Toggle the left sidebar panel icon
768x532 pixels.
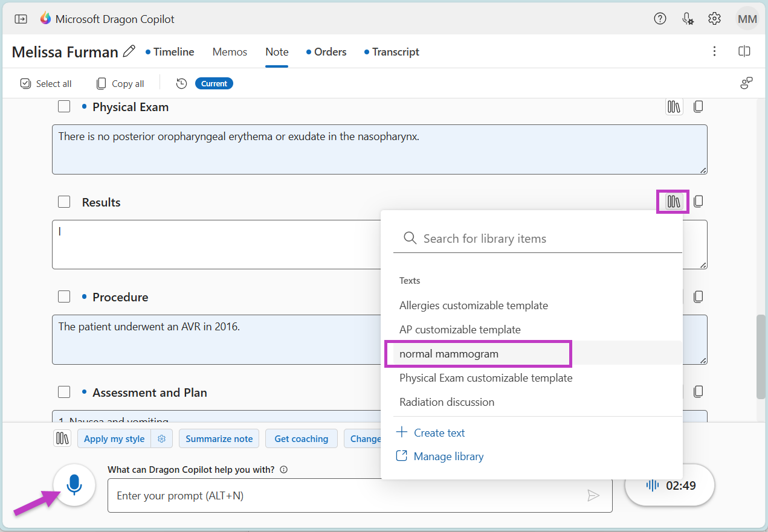pyautogui.click(x=21, y=19)
